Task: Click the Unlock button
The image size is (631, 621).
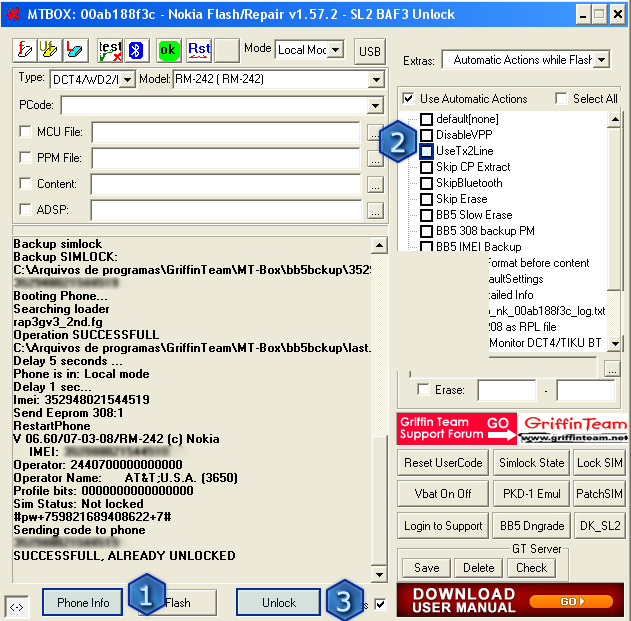Action: pyautogui.click(x=278, y=602)
